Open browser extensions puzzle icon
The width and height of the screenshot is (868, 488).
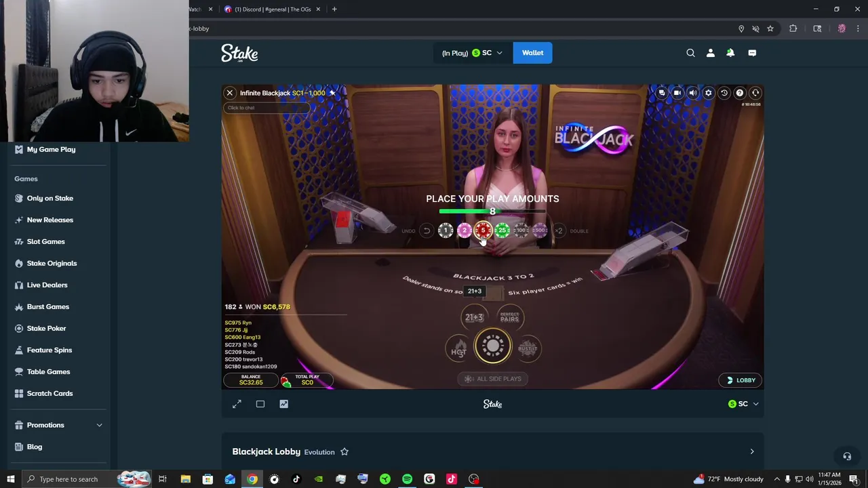pyautogui.click(x=793, y=28)
